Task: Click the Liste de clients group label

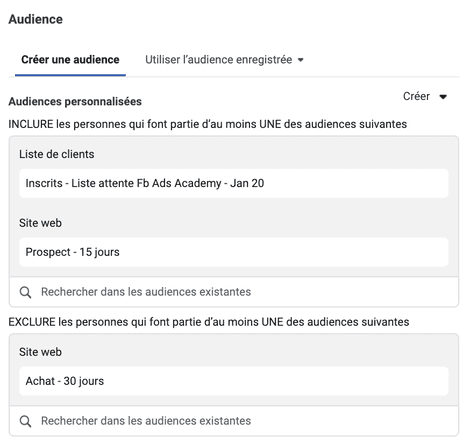Action: pyautogui.click(x=57, y=154)
